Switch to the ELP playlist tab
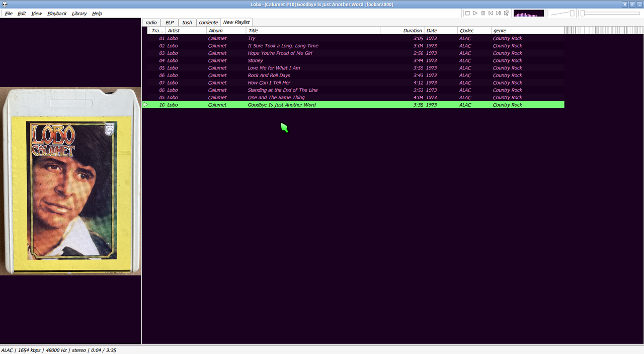Viewport: 644px width, 354px height. pos(170,23)
